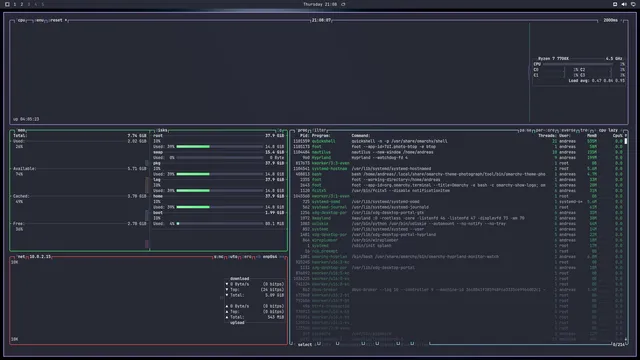
Task: Switch to workspace 3
Action: (x=29, y=4)
